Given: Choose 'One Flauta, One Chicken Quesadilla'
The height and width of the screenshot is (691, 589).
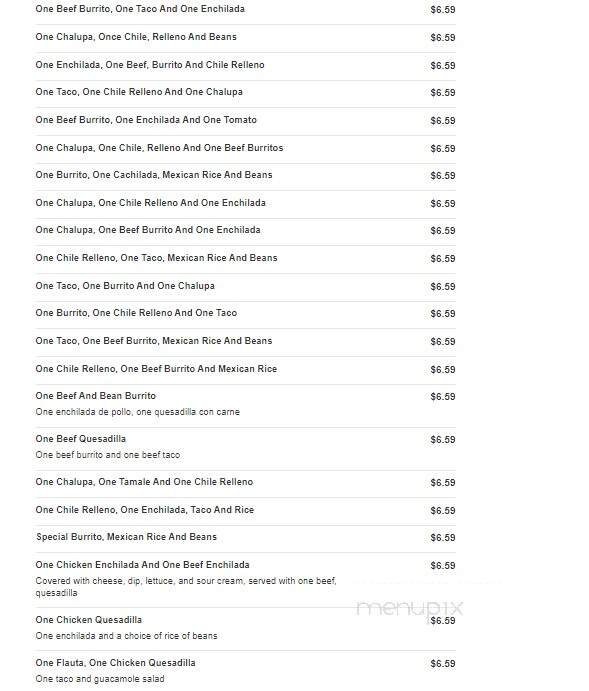Looking at the screenshot, I should (x=115, y=663).
